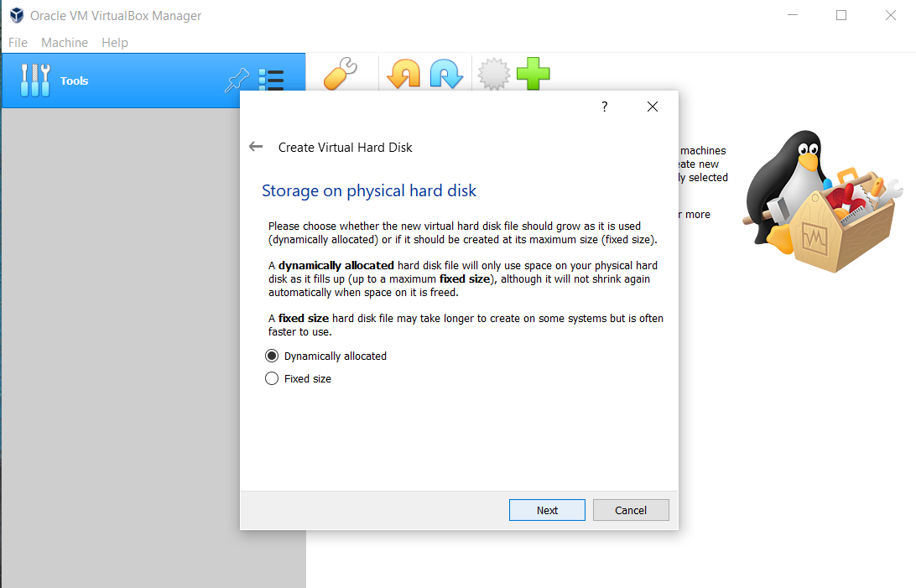The image size is (916, 588).
Task: Choose the Fixed size radio button
Action: tap(272, 378)
